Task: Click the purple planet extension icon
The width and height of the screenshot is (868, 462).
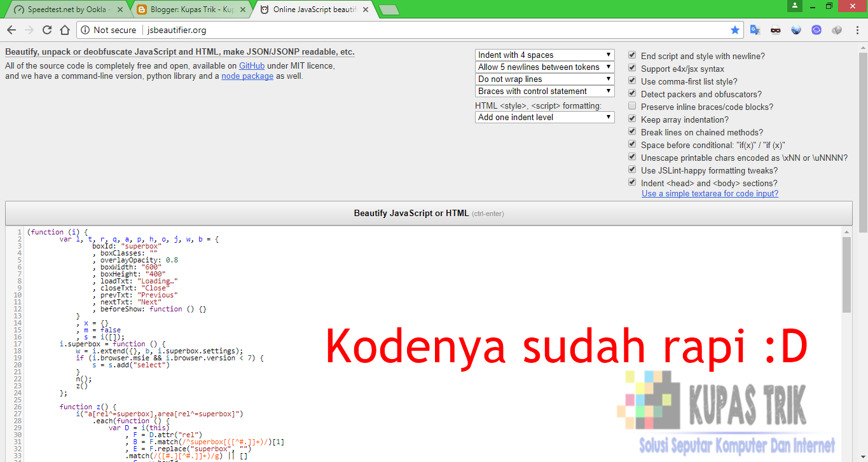Action: coord(816,30)
